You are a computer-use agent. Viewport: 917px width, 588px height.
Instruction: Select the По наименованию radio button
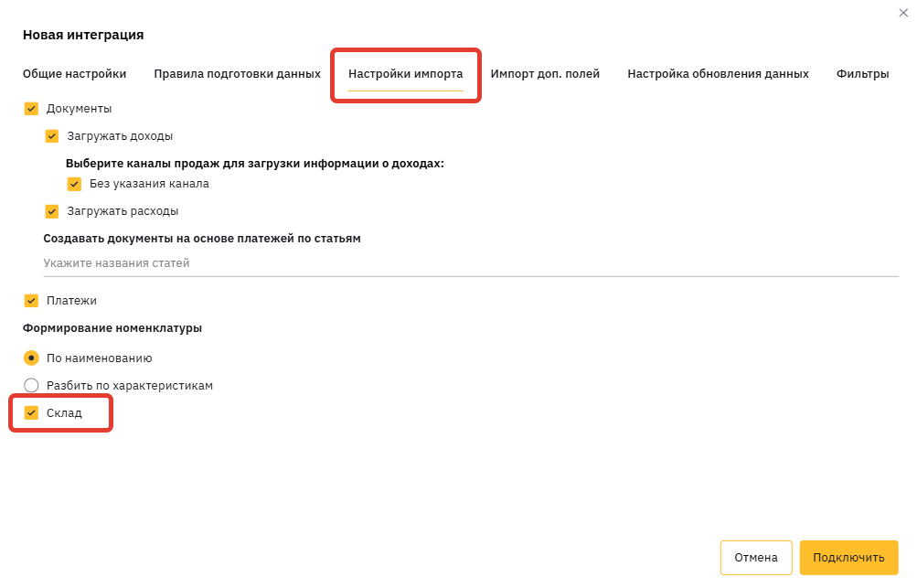31,358
